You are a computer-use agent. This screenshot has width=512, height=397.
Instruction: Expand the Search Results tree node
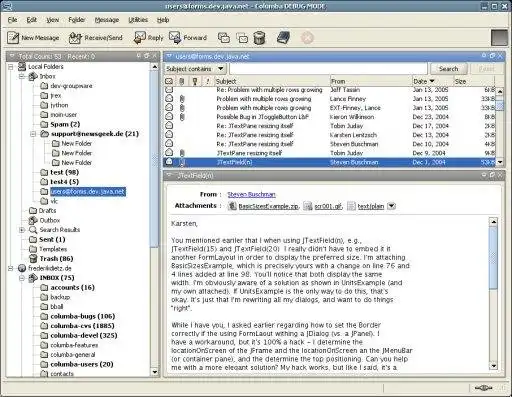[x=22, y=230]
